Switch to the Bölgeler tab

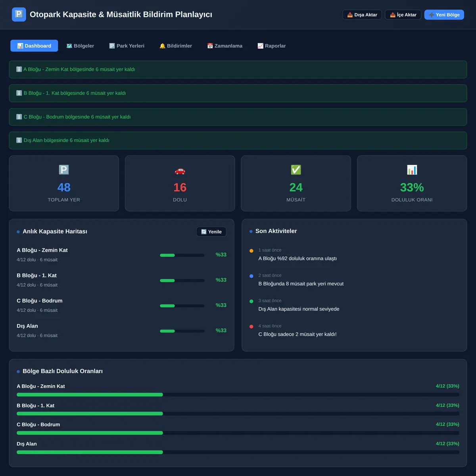80,46
